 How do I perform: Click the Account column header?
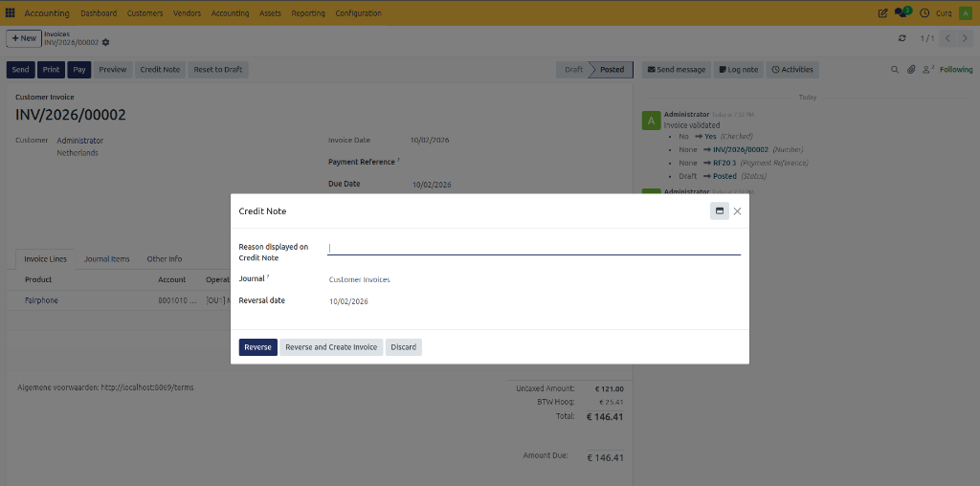[x=172, y=279]
